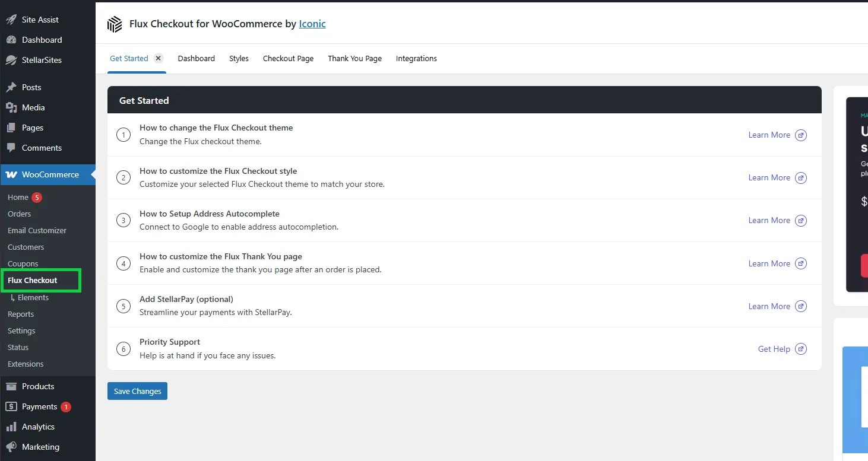Click the WooCommerce logo icon

pos(11,174)
